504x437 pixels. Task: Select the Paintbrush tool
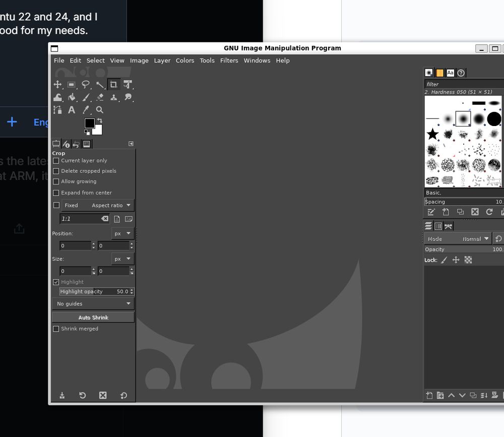pos(86,97)
